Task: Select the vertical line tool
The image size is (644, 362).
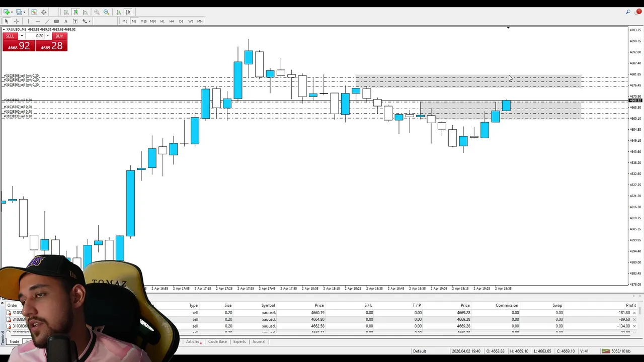Action: click(x=28, y=21)
